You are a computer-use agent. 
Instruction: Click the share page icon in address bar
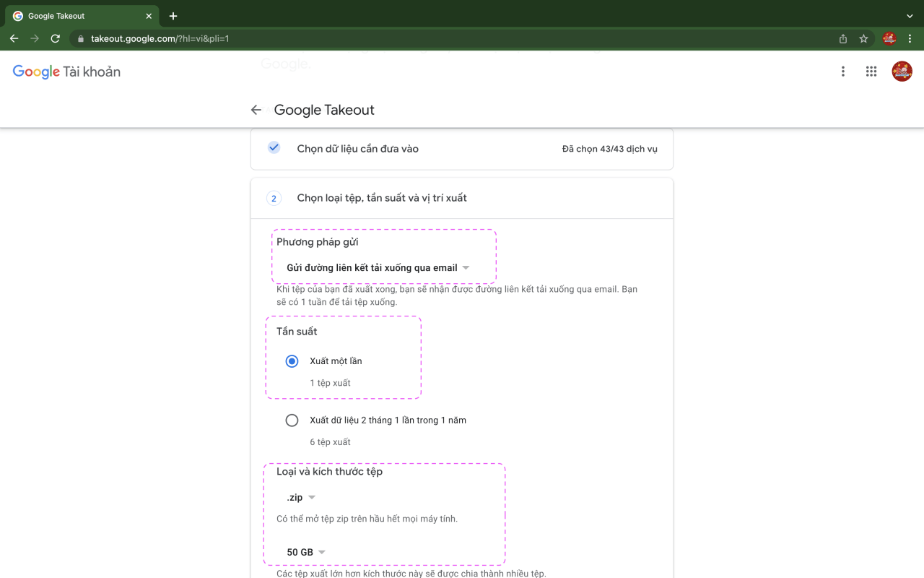(843, 39)
